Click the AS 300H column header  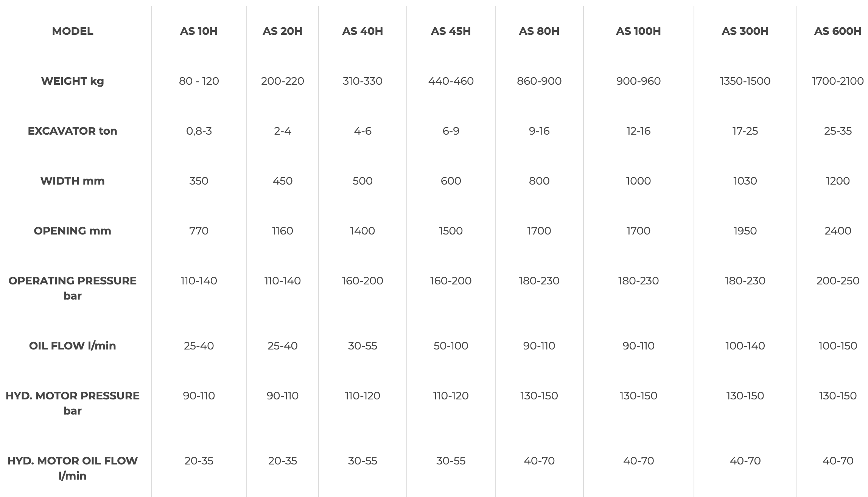click(x=745, y=31)
